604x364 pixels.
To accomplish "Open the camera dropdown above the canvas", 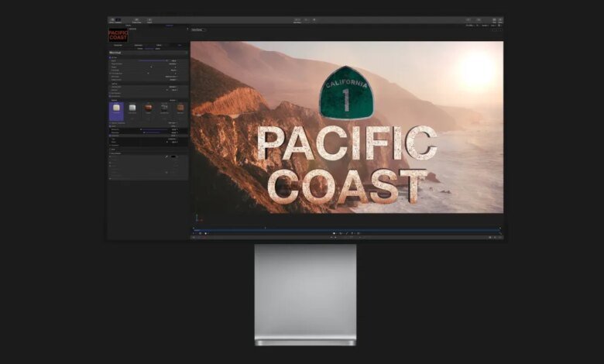I will pos(197,29).
